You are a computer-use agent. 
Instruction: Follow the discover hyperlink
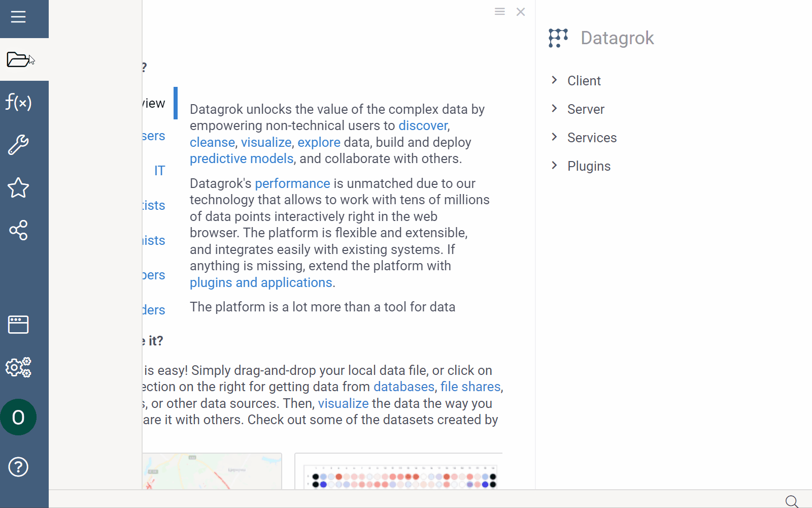coord(423,125)
